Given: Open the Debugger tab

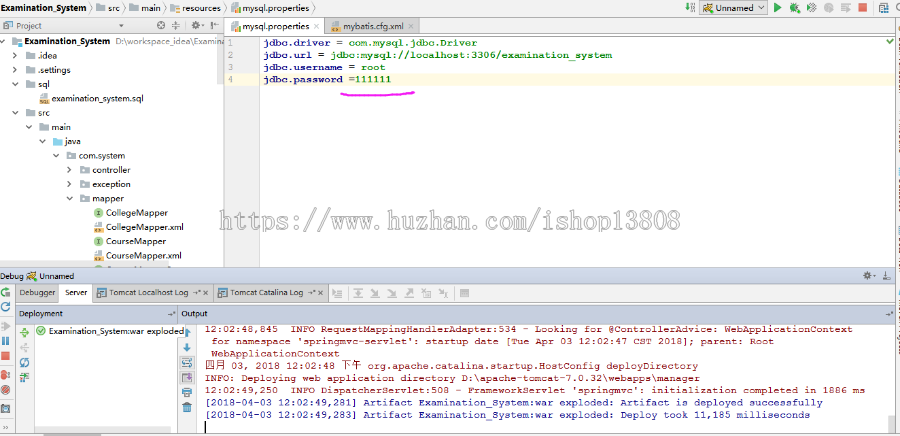Looking at the screenshot, I should click(x=37, y=293).
